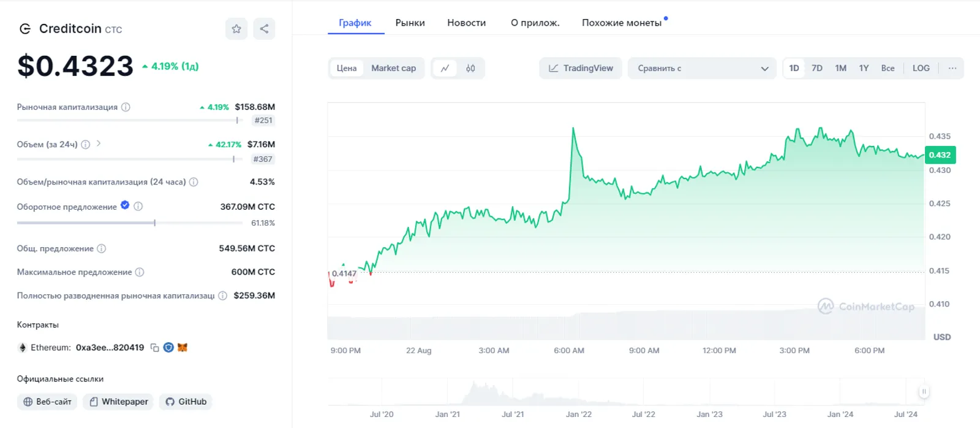This screenshot has height=428, width=980.
Task: Click the 0.4147 opening price label
Action: coord(344,273)
